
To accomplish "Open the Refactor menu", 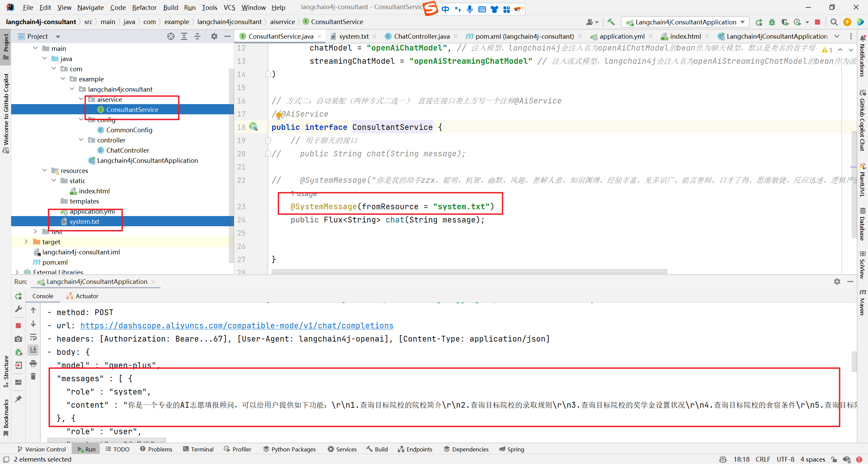I will tap(144, 7).
